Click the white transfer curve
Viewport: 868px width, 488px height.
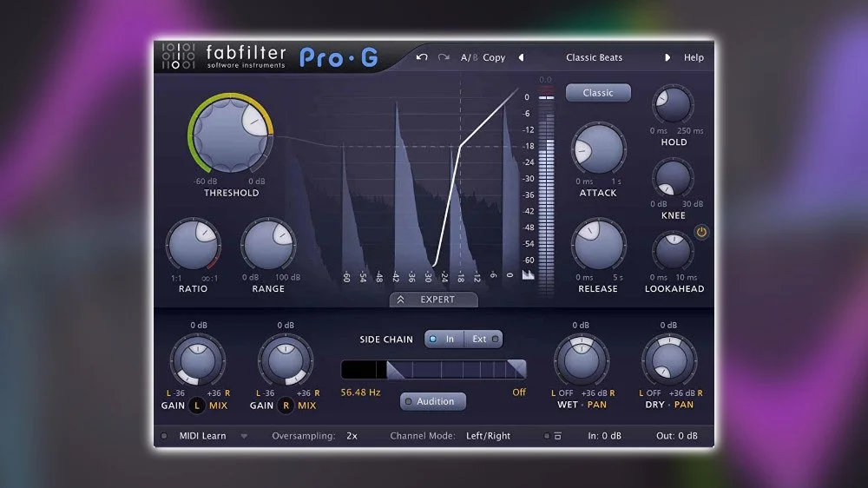point(461,147)
